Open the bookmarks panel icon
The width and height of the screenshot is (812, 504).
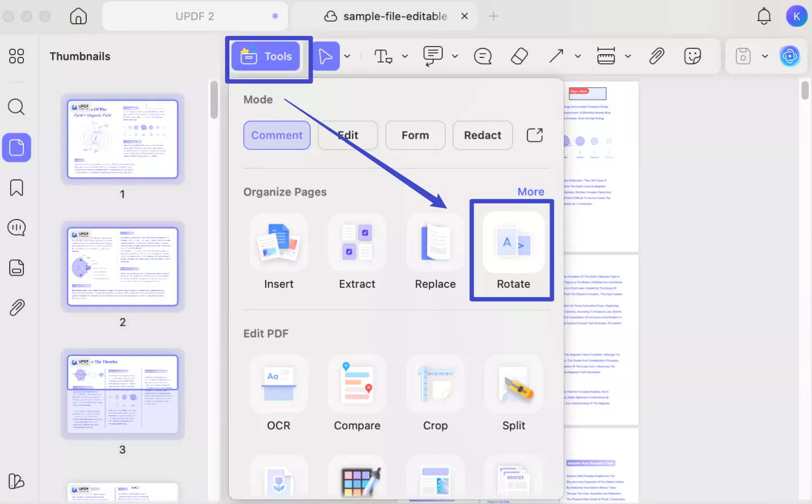(16, 188)
